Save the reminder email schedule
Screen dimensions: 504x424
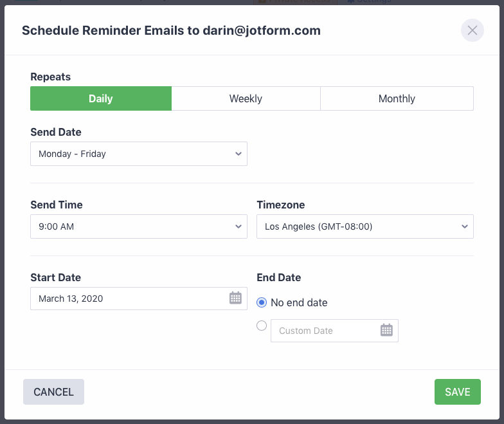(457, 392)
